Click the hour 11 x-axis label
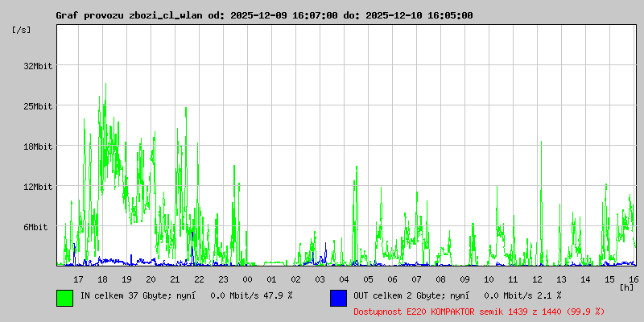This screenshot has width=644, height=322. pos(513,279)
